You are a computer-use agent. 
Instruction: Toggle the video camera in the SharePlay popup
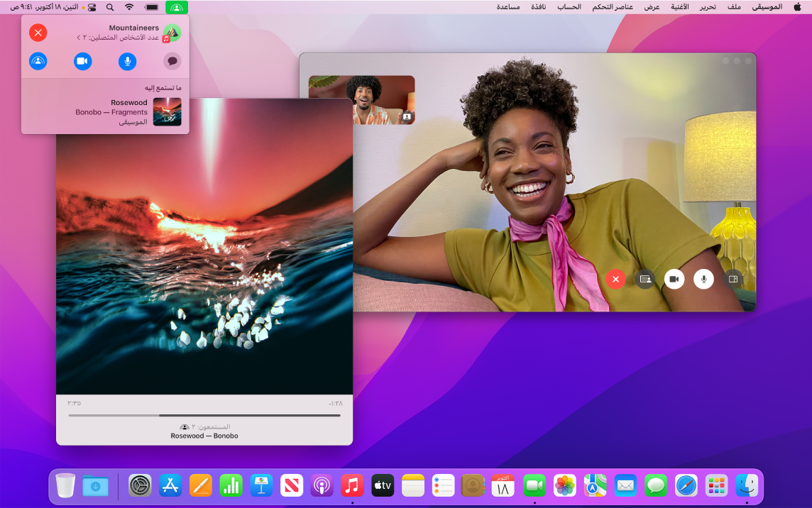pyautogui.click(x=82, y=61)
